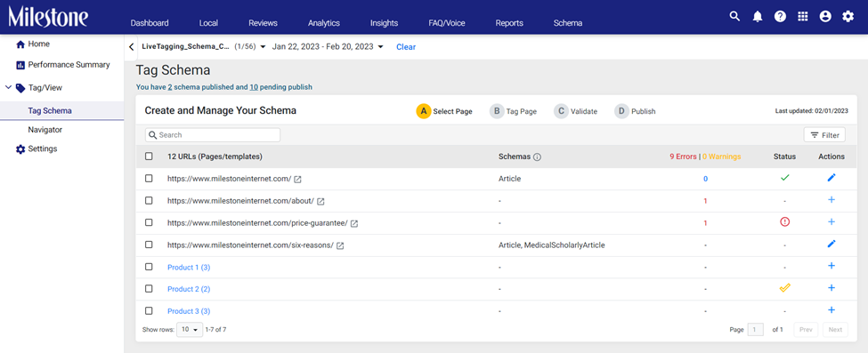Toggle the select-all URLs checkbox
Viewport: 868px width, 353px height.
(x=149, y=156)
